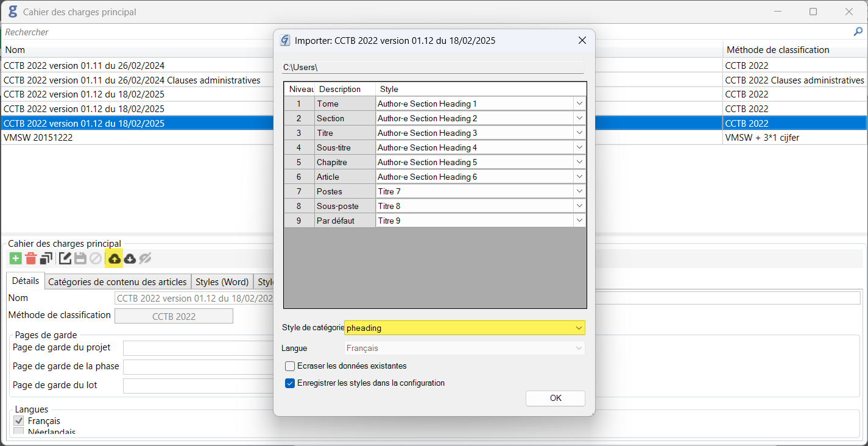Click the Nom column header
The height and width of the screenshot is (446, 868).
point(14,50)
